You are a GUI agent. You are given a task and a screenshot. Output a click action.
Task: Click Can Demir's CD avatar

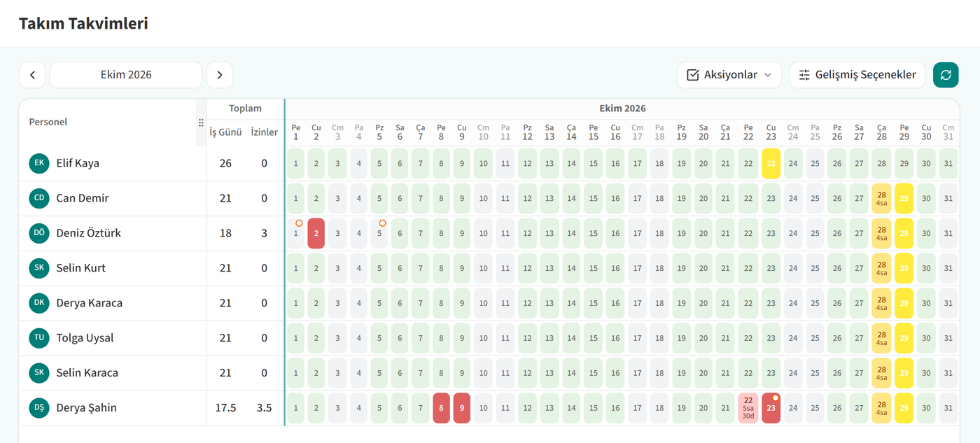[x=39, y=198]
